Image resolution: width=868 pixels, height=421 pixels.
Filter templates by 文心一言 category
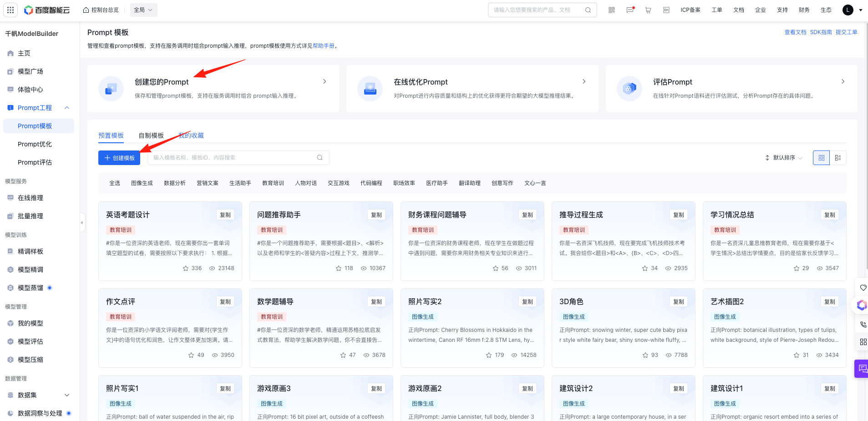[x=535, y=183]
